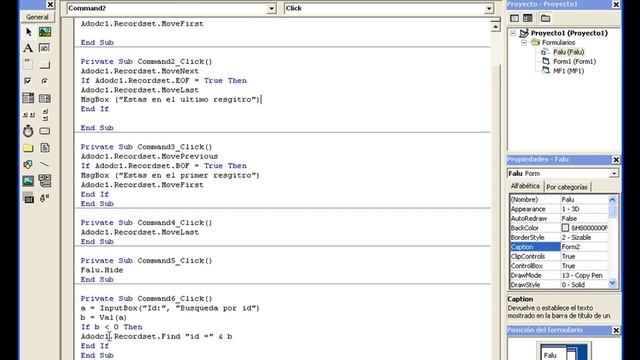Image resolution: width=640 pixels, height=360 pixels.
Task: Click the Private Sub Command3_Click() line
Action: 147,147
